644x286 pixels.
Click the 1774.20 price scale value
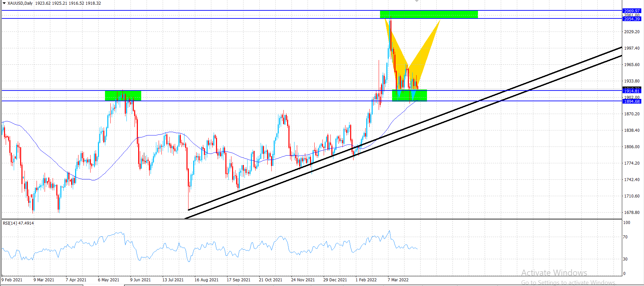pos(632,163)
